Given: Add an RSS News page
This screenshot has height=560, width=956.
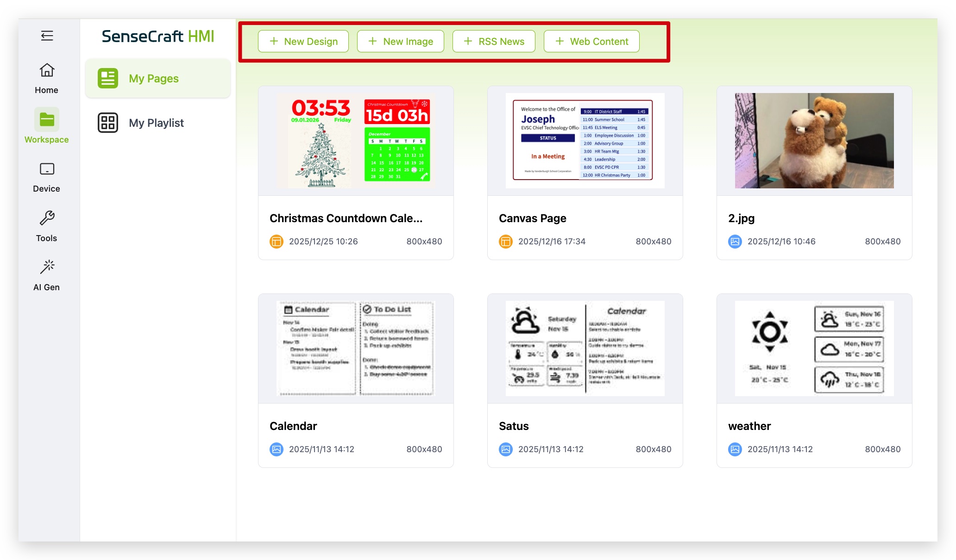Looking at the screenshot, I should [x=494, y=42].
